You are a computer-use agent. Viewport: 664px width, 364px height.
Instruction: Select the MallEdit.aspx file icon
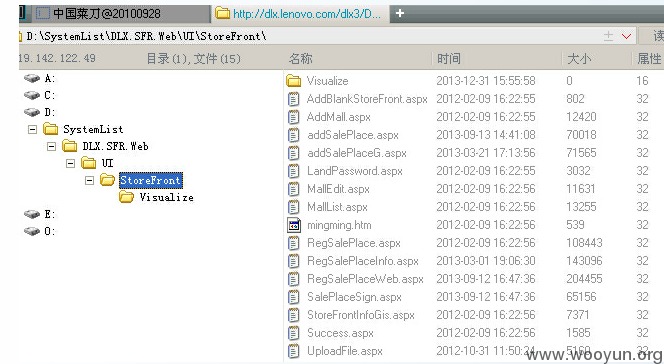click(293, 189)
